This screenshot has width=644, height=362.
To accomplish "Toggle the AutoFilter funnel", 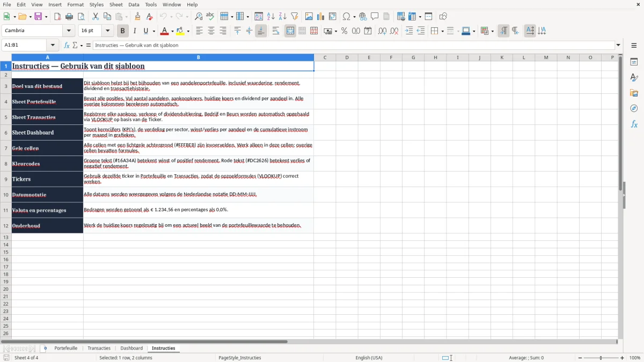I will (x=295, y=17).
